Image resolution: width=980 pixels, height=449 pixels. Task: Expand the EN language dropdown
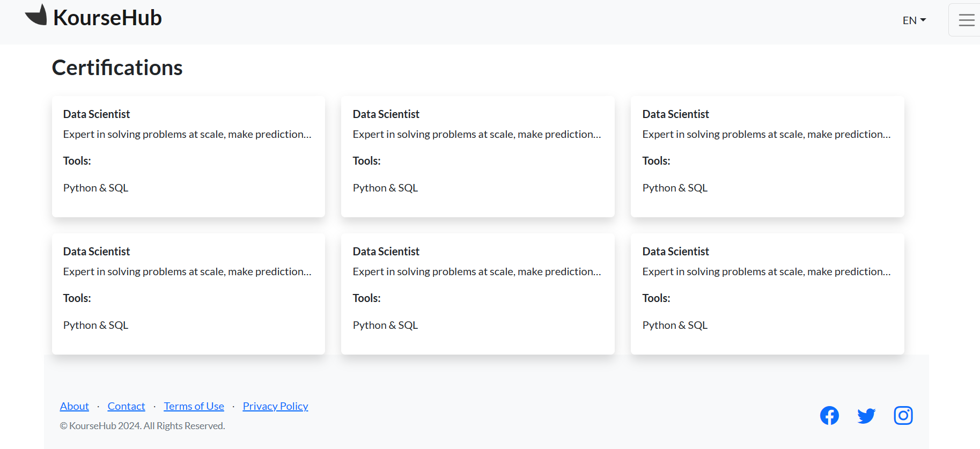914,20
